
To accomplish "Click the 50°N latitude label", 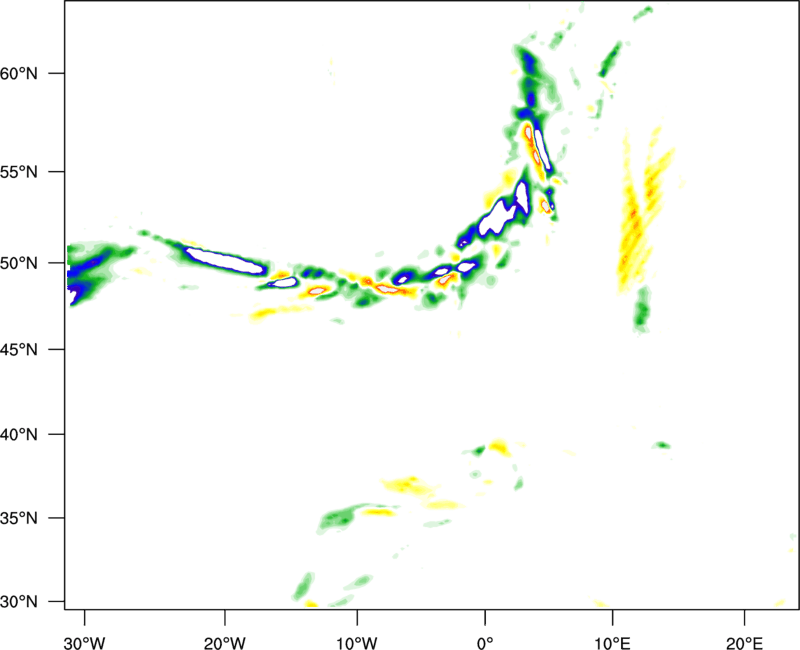I will tap(19, 264).
